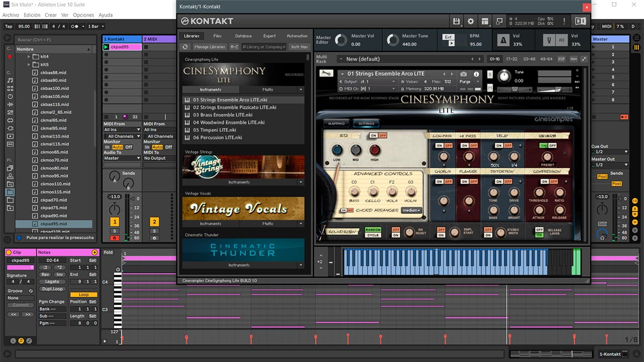Open Plug-ins category in Ableton browser sidebar
Screen dimensions: 644x362
click(x=10, y=129)
